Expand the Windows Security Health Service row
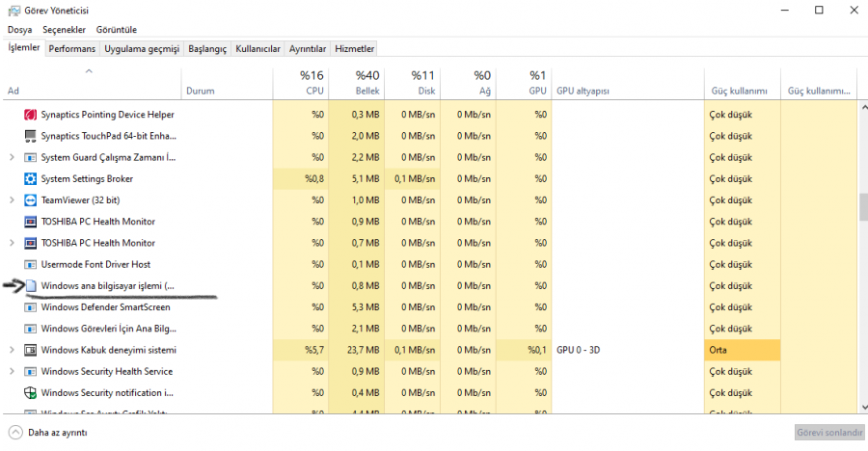 (12, 372)
